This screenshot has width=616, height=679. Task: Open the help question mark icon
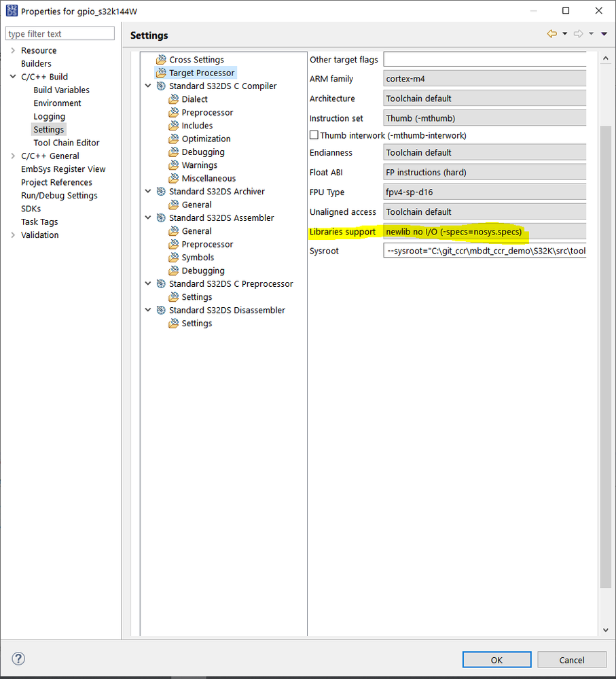point(18,659)
